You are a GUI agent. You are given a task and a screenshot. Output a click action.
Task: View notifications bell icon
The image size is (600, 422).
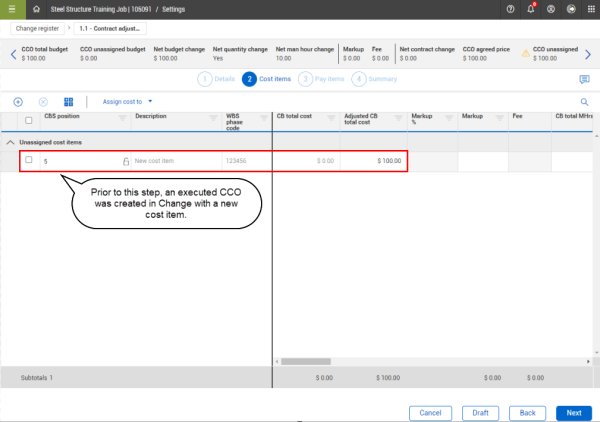pos(531,9)
